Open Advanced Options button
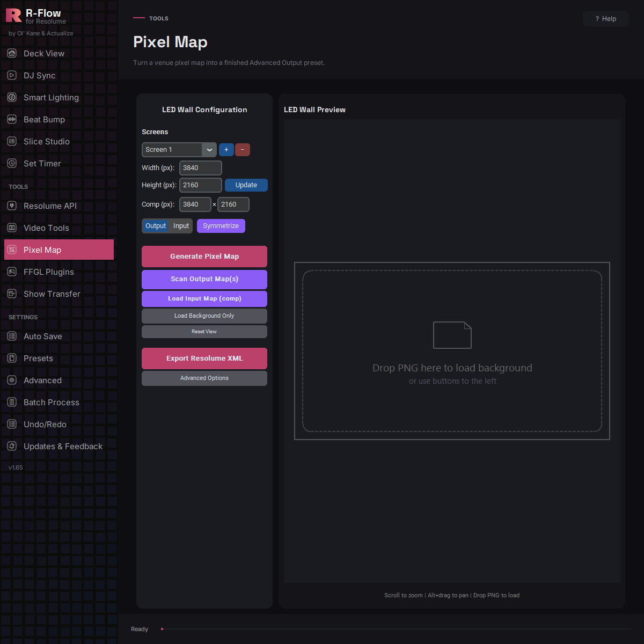 tap(204, 378)
